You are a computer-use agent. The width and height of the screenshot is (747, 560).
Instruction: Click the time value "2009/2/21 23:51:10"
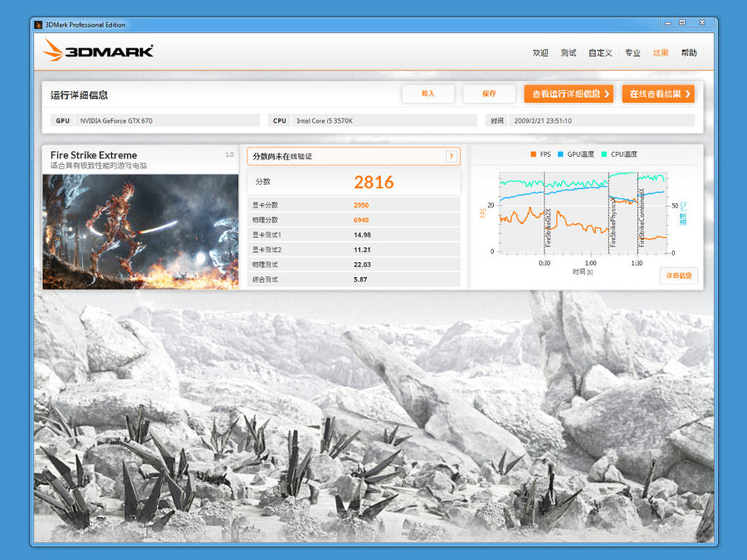(x=542, y=121)
